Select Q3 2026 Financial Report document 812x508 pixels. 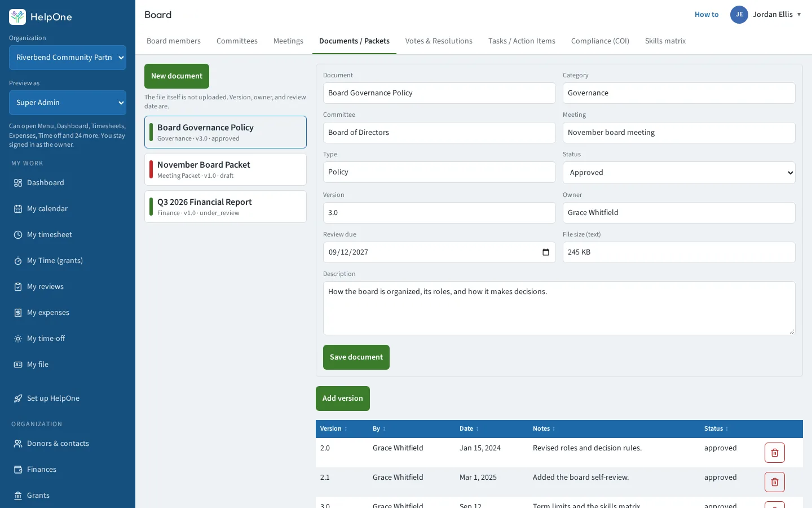point(226,207)
